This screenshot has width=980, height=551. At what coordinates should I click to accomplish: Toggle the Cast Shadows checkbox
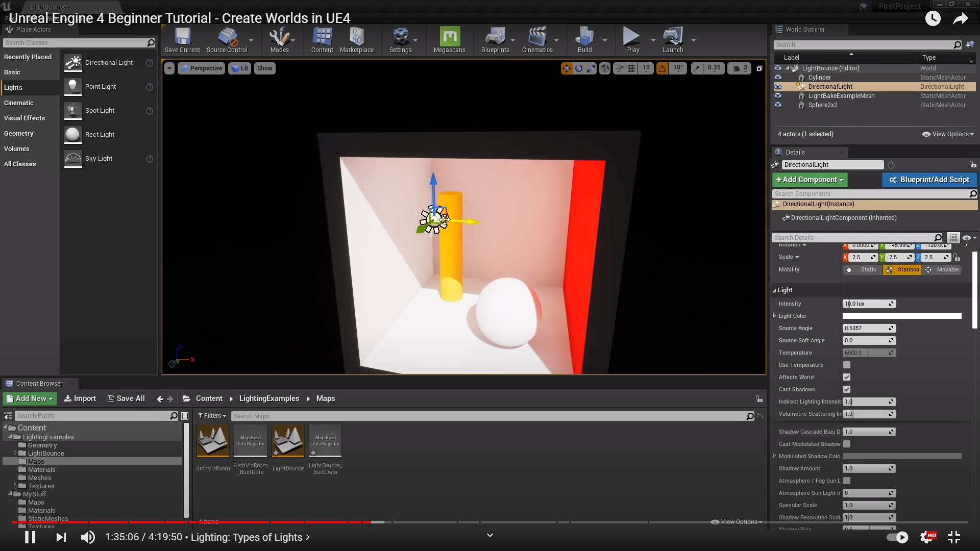[x=847, y=389]
